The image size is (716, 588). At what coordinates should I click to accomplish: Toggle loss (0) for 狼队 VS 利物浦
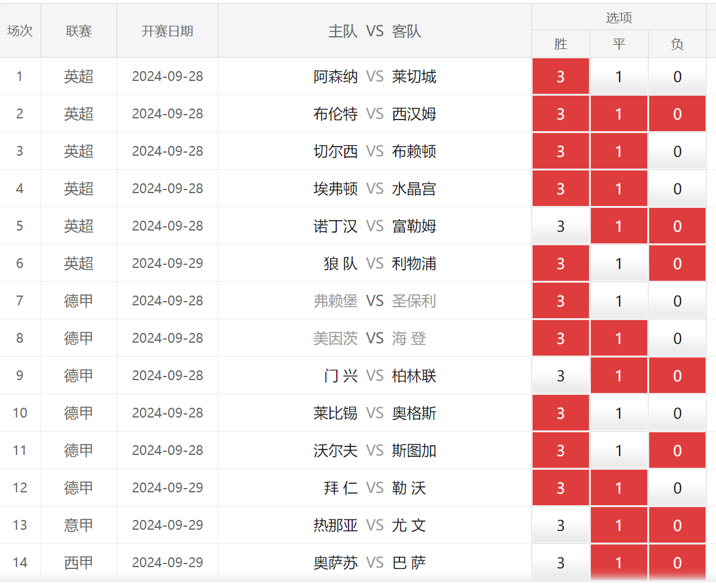pyautogui.click(x=677, y=263)
